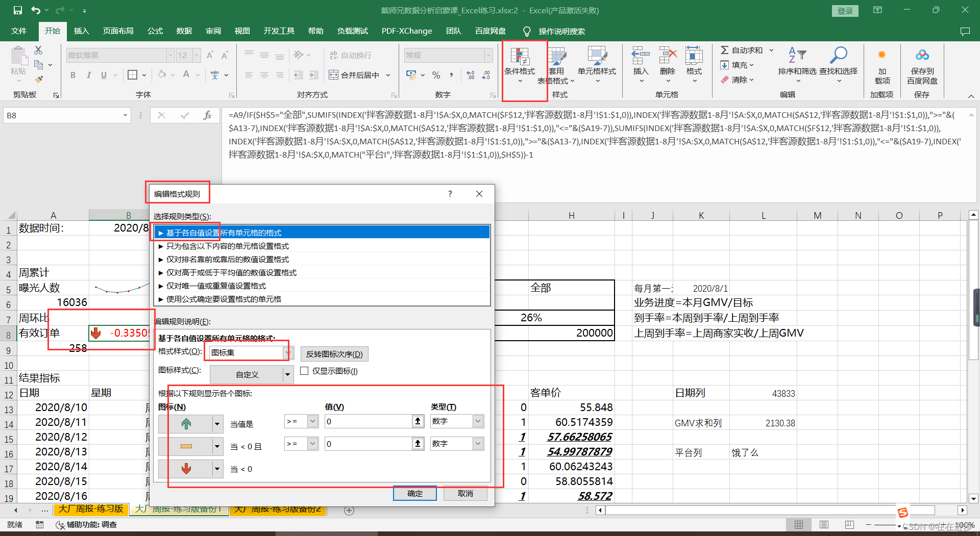Click the new sheet plus icon
Image resolution: width=980 pixels, height=536 pixels.
(x=349, y=511)
